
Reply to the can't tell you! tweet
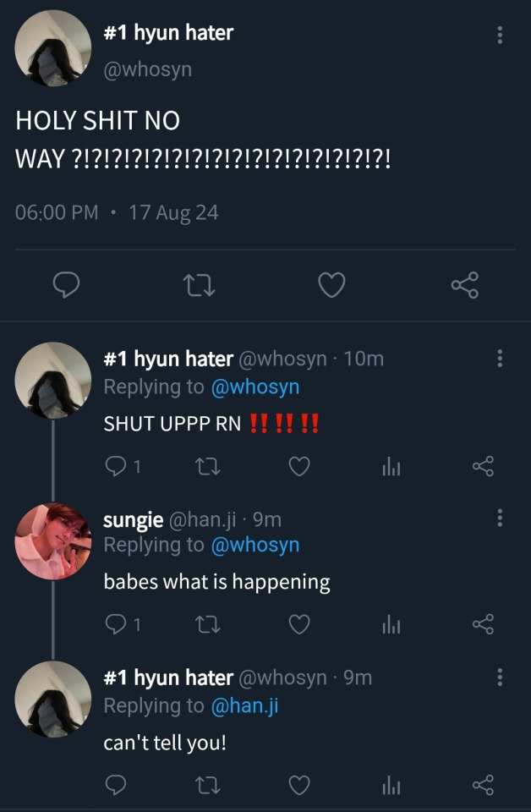(x=116, y=786)
